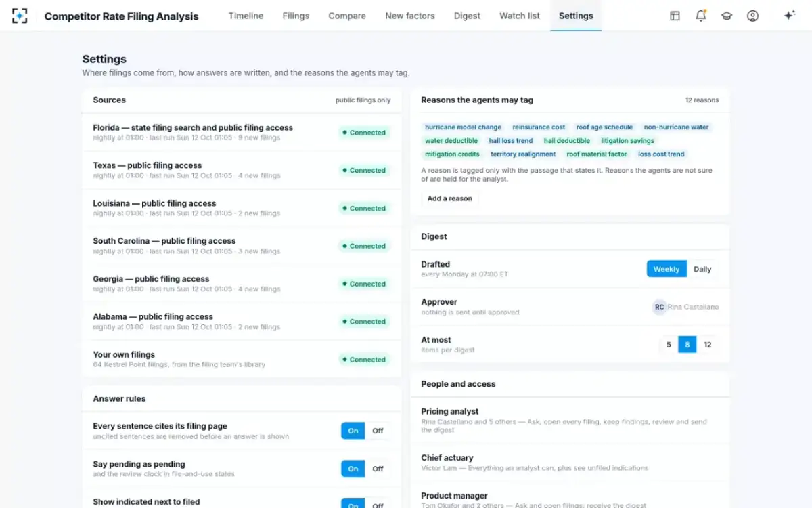Open the layout panel icon in header

pos(675,16)
